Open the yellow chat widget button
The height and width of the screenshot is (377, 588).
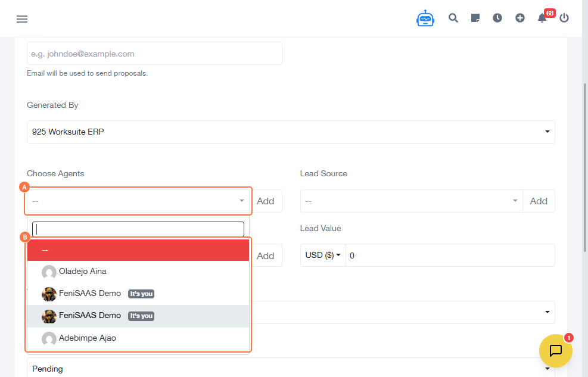(x=555, y=351)
